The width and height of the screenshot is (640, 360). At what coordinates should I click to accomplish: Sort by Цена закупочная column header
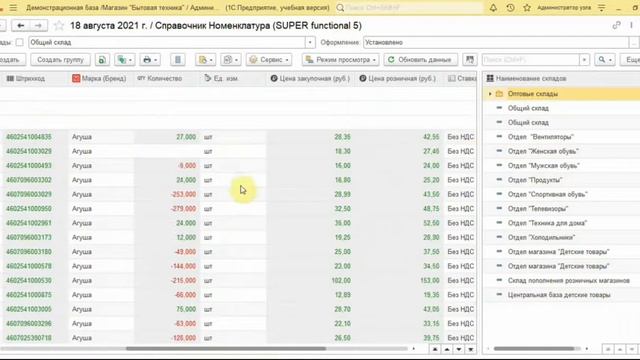click(310, 78)
